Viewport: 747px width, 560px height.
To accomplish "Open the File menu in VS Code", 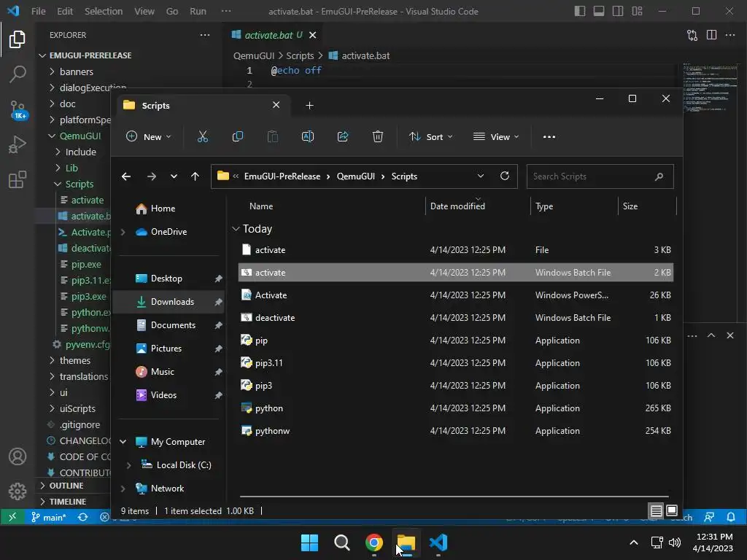I will 38,11.
